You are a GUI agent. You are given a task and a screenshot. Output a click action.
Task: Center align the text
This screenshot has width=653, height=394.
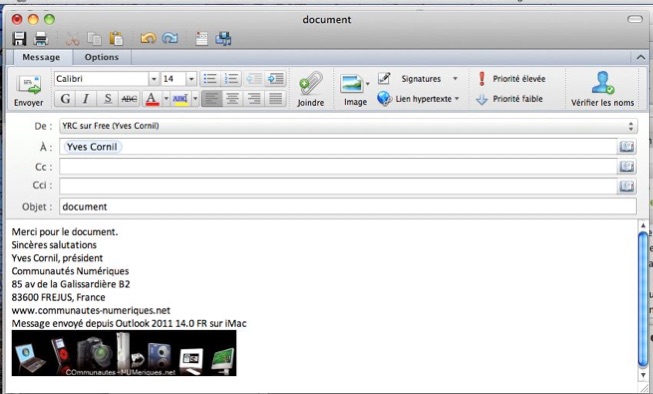pos(232,99)
